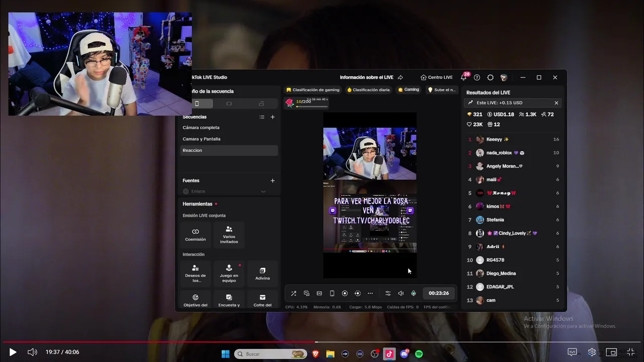Share the LIVE with arrow icon
Image resolution: width=644 pixels, height=362 pixels.
pos(400,77)
